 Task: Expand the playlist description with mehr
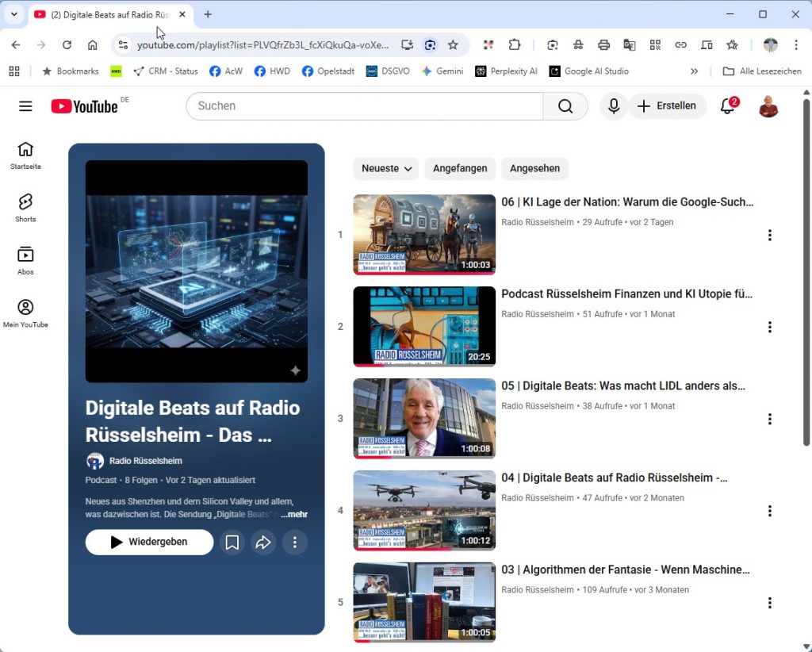tap(294, 514)
